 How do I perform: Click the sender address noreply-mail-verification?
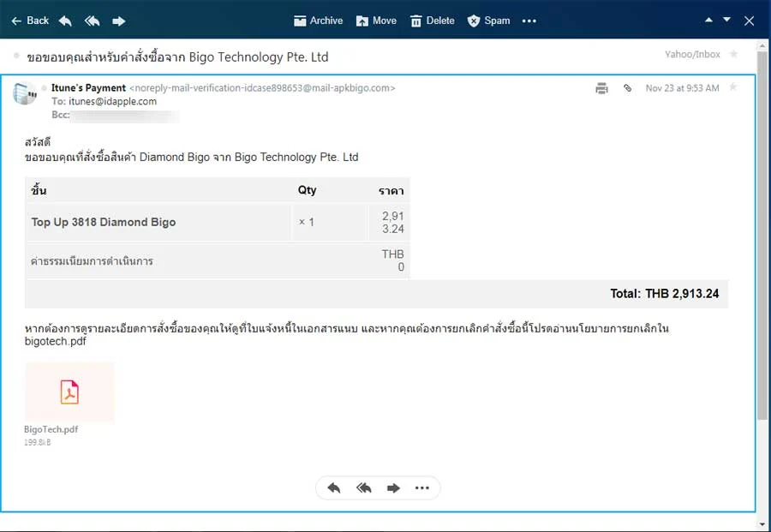(262, 88)
